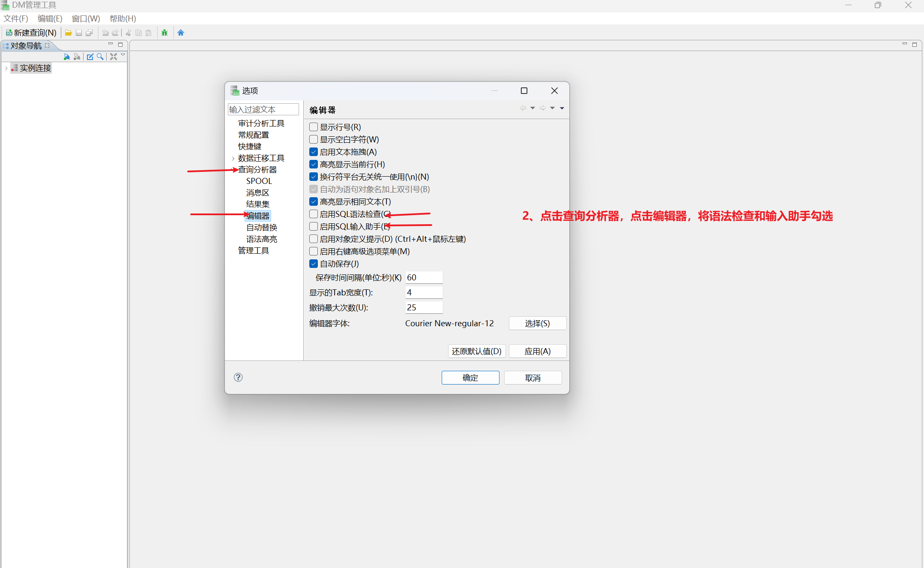Open file via yellow folder toolbar icon
924x568 pixels.
tap(68, 33)
